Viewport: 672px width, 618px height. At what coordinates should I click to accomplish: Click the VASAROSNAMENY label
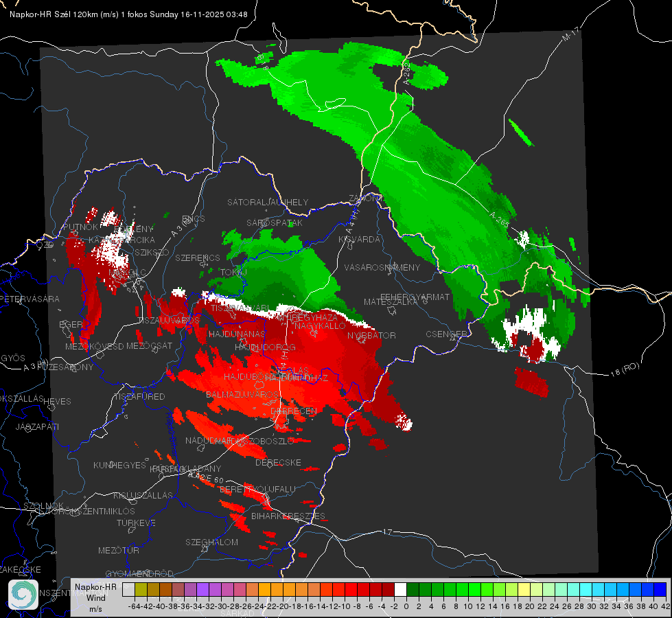(382, 267)
